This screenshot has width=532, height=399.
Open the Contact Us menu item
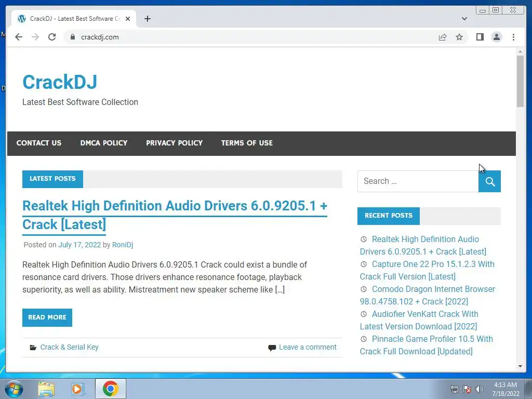(x=39, y=143)
